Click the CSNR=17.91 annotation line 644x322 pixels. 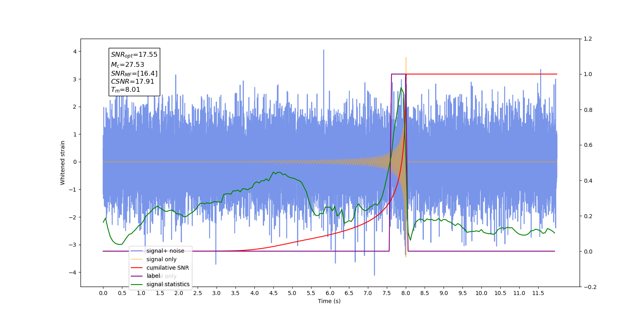pyautogui.click(x=132, y=82)
